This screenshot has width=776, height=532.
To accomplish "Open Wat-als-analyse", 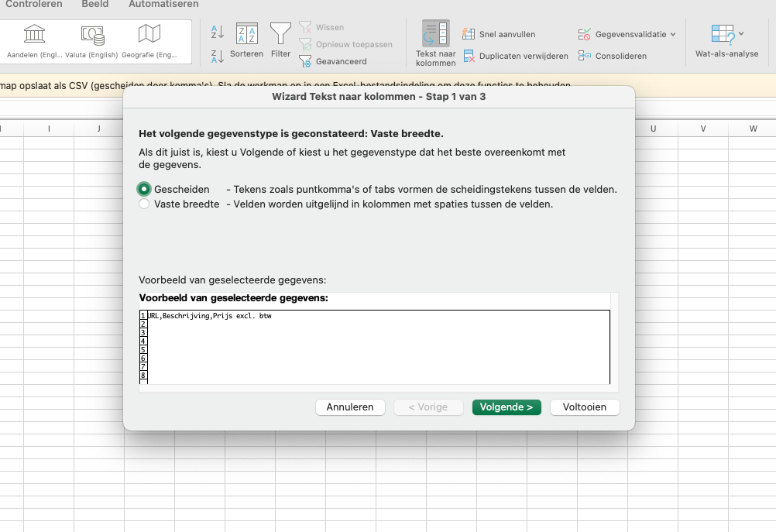I will coord(726,42).
